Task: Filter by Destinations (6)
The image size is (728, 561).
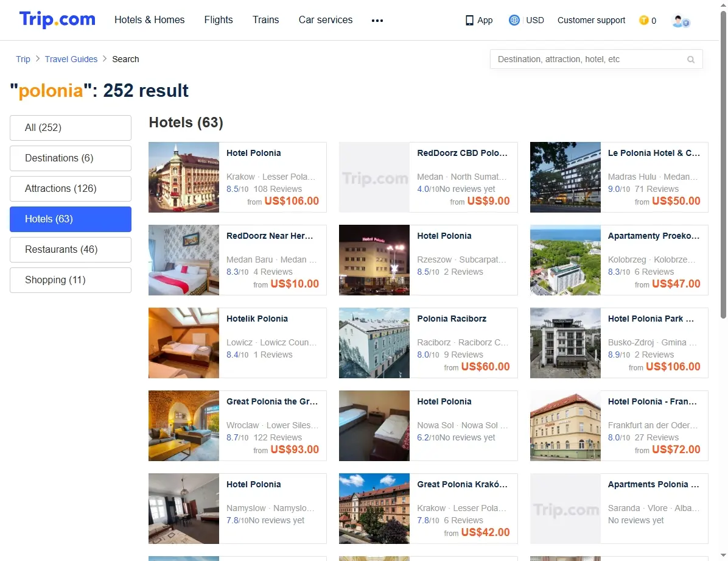Action: point(71,158)
